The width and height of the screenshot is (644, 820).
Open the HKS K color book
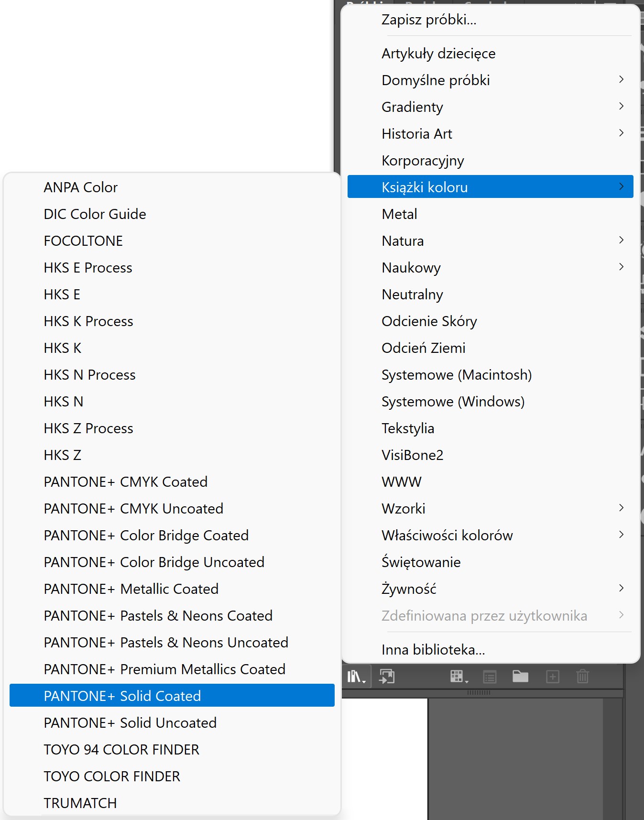pos(172,348)
